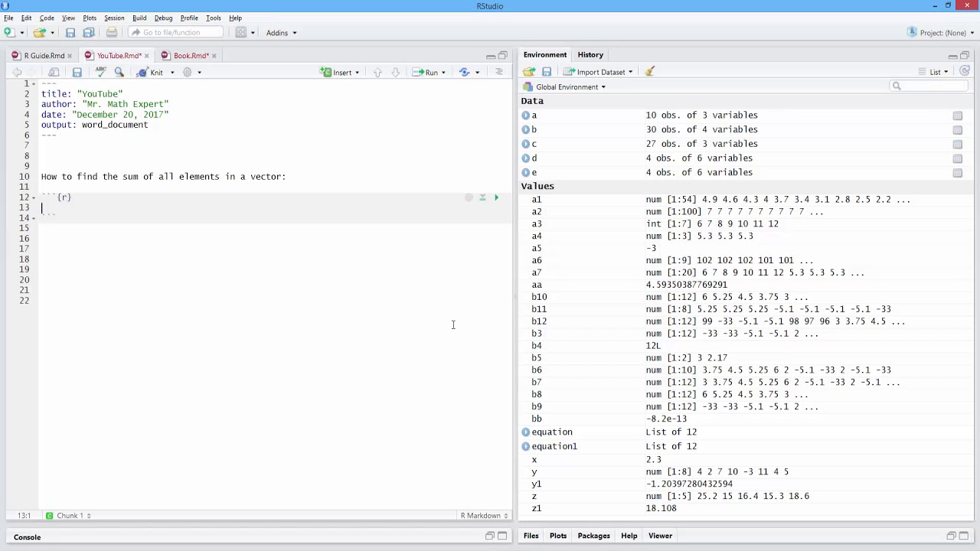Run spell check with the ABC icon
Viewport: 980px width, 551px height.
100,72
